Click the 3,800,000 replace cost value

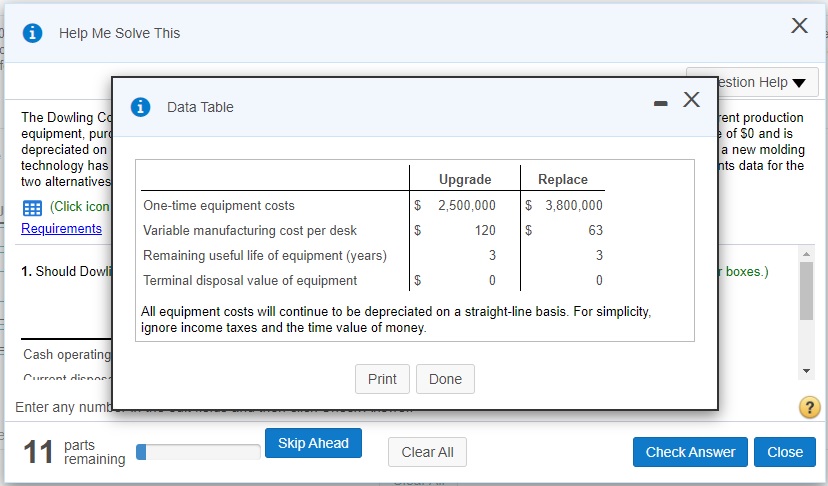click(574, 205)
